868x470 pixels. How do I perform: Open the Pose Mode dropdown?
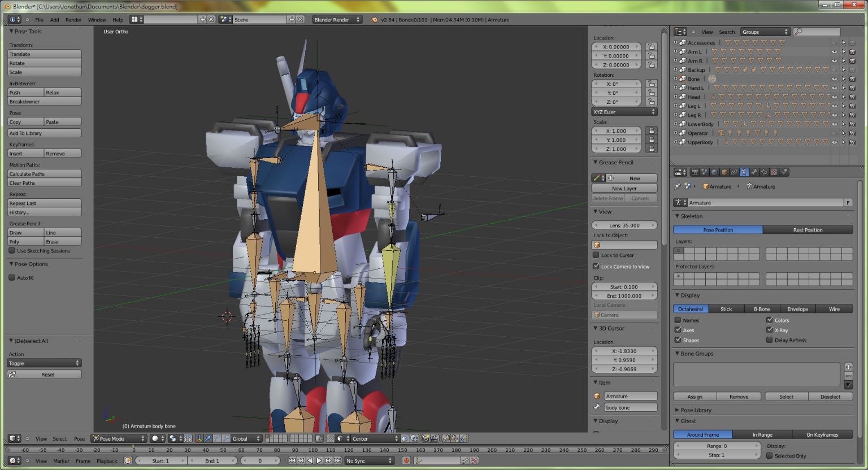[x=119, y=438]
